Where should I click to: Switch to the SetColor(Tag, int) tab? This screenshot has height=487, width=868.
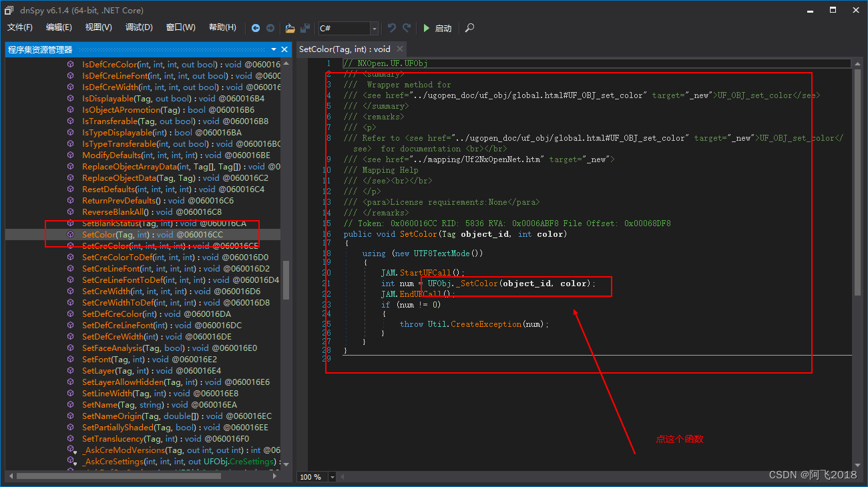(x=343, y=49)
